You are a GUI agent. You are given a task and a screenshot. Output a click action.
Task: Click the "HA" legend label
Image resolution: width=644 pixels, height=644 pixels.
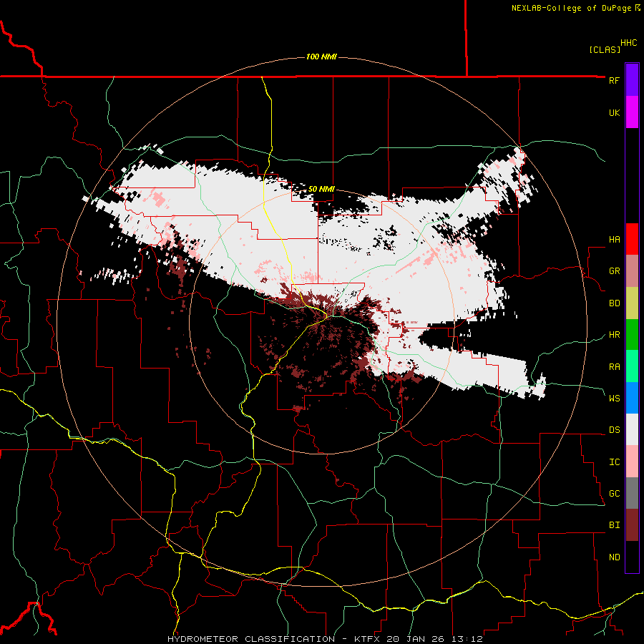click(614, 240)
